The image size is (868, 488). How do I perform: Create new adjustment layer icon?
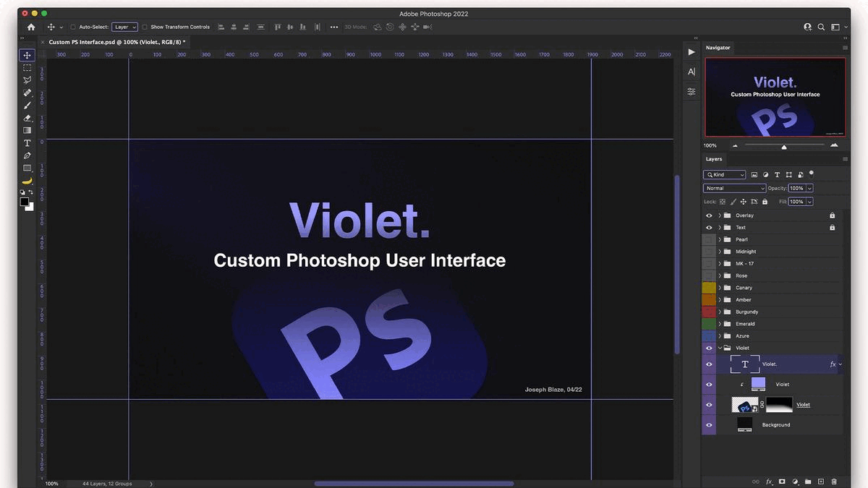click(x=795, y=481)
